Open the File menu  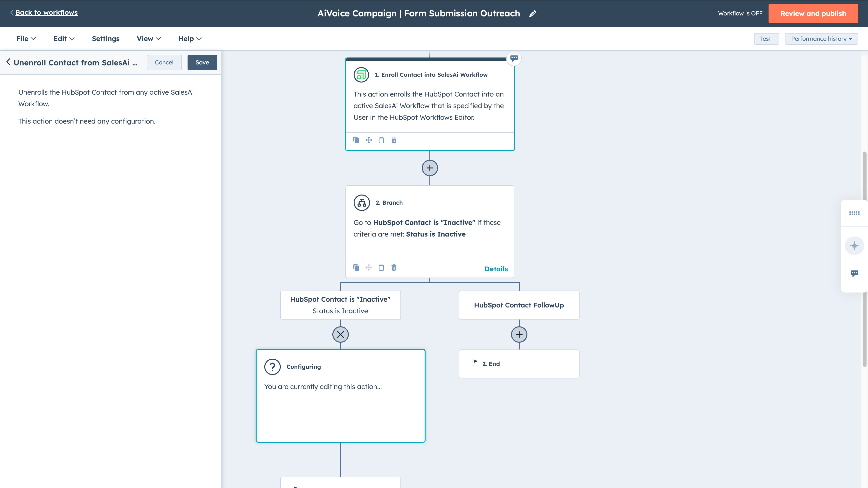tap(26, 39)
